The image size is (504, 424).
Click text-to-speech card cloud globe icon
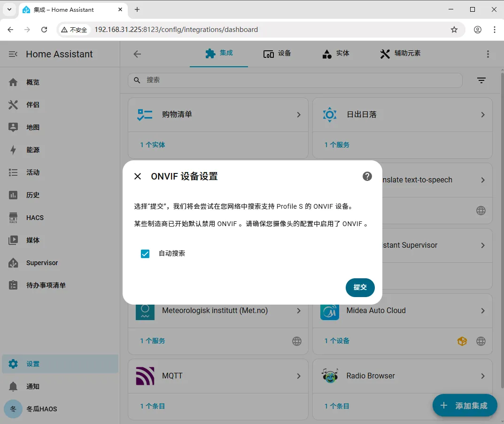[x=481, y=211]
